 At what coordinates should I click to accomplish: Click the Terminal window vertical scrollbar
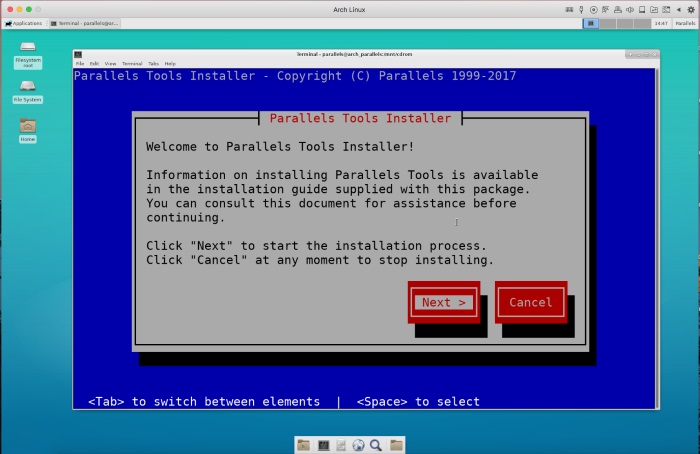657,238
